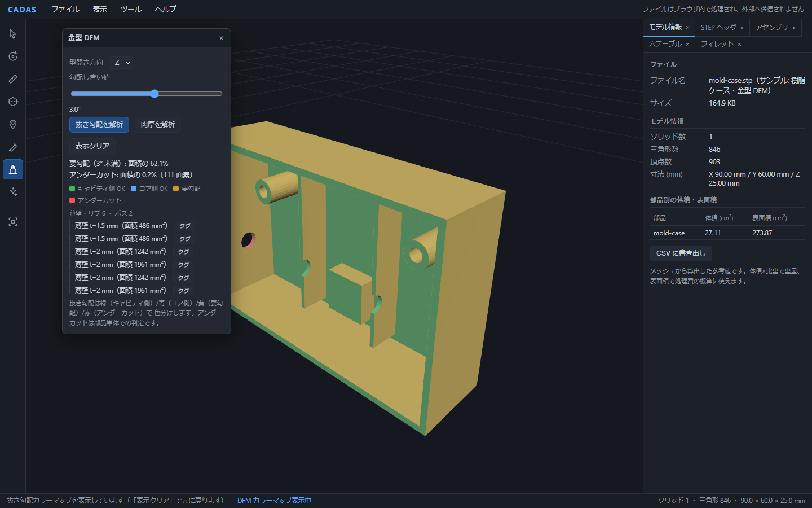Click the 寸法 (mm) dimensions value
The width and height of the screenshot is (812, 508).
pos(754,179)
